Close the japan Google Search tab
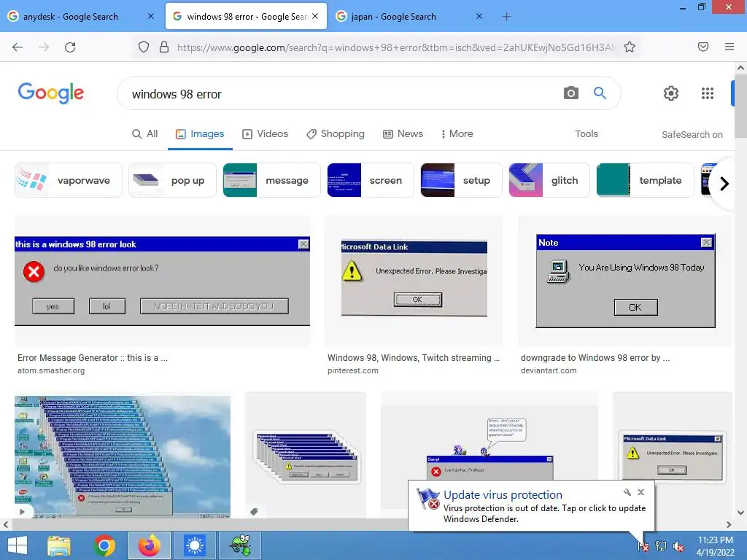Viewport: 747px width, 560px height. pyautogui.click(x=479, y=16)
